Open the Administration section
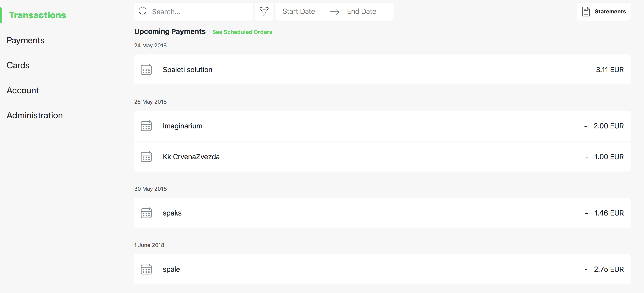 [35, 115]
